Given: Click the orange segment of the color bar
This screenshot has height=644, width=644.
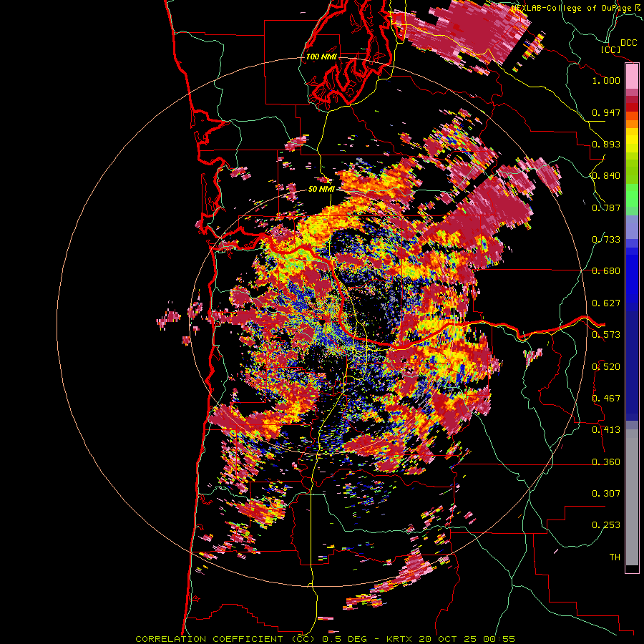Looking at the screenshot, I should pyautogui.click(x=632, y=124).
